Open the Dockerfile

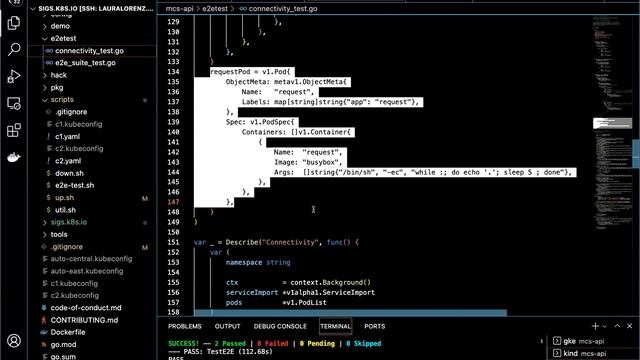coord(92,332)
